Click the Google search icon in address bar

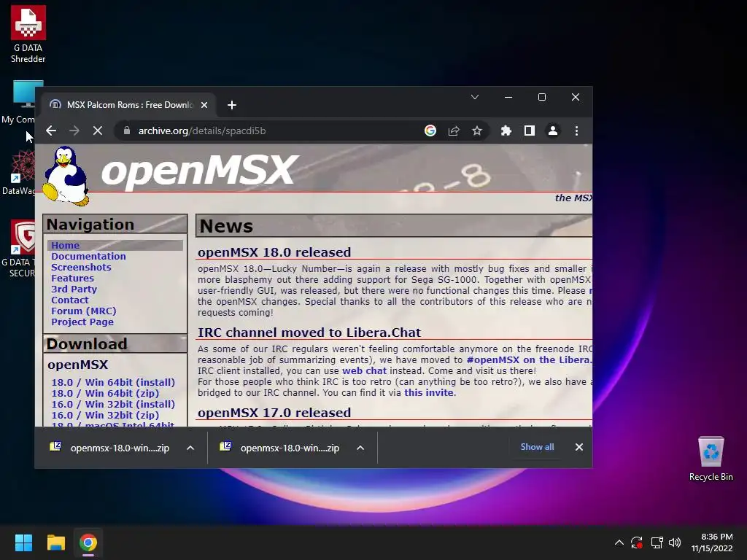tap(430, 131)
